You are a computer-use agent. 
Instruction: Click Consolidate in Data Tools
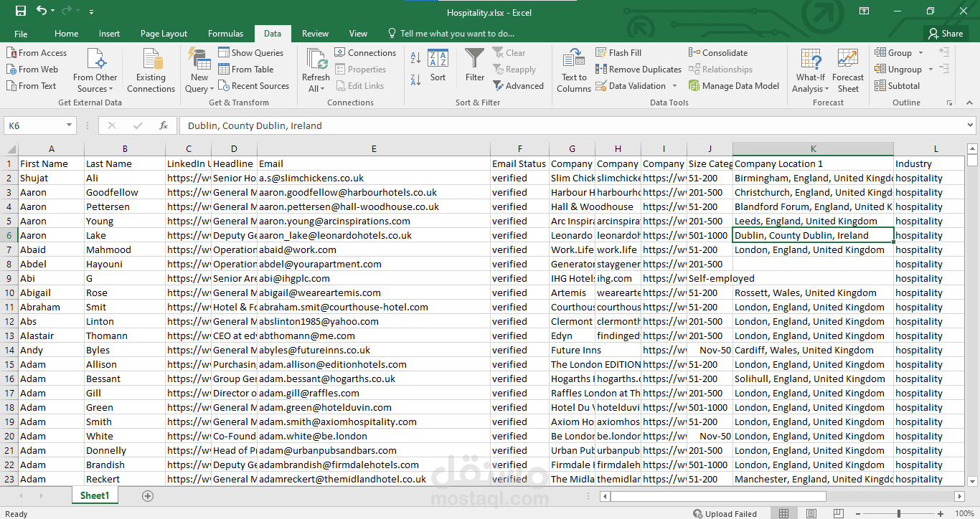[x=718, y=53]
